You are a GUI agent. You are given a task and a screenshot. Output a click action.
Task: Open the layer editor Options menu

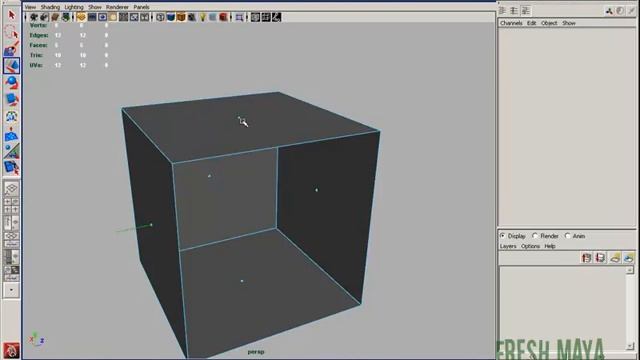click(x=530, y=246)
